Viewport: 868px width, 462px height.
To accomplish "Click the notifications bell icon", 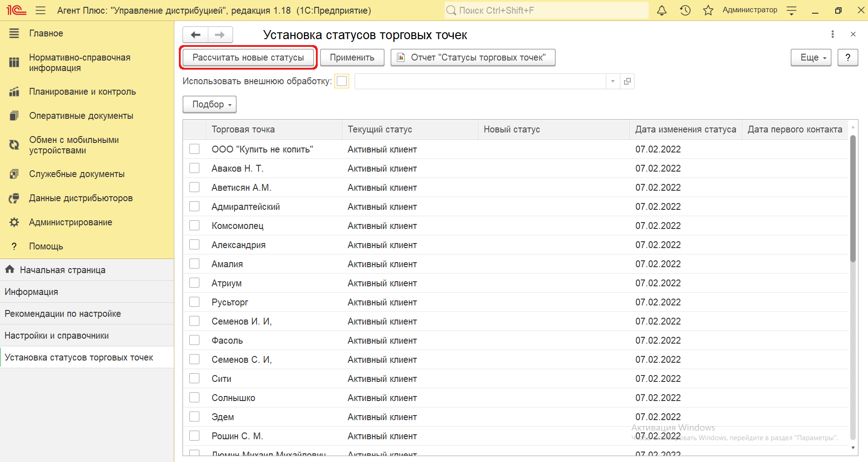I will [662, 10].
